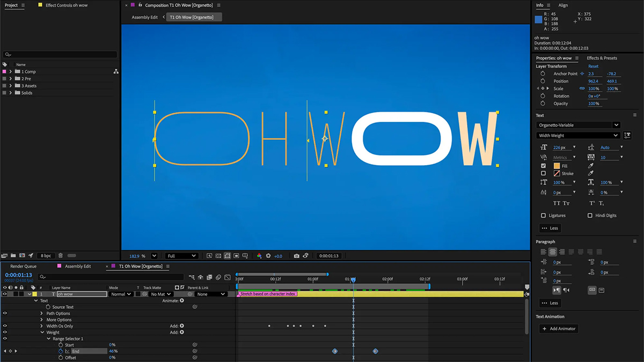Open the Comp Mini-Flowchart icon in timeline
The width and height of the screenshot is (644, 362).
[x=192, y=278]
